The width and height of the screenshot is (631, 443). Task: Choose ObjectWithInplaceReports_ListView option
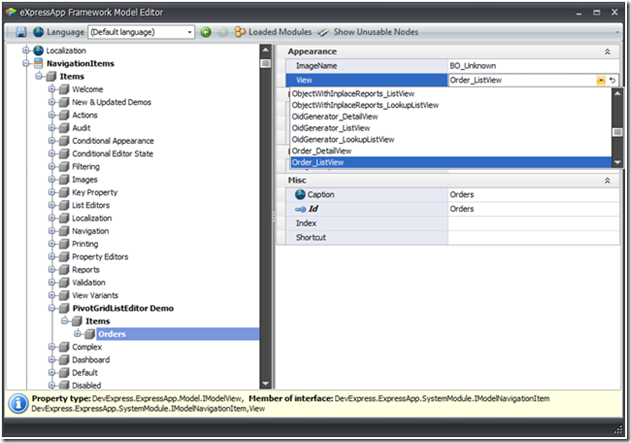pyautogui.click(x=451, y=93)
